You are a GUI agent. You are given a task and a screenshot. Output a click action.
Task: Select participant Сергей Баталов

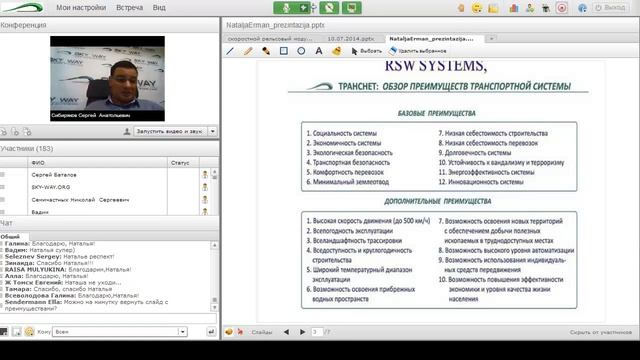(x=54, y=175)
